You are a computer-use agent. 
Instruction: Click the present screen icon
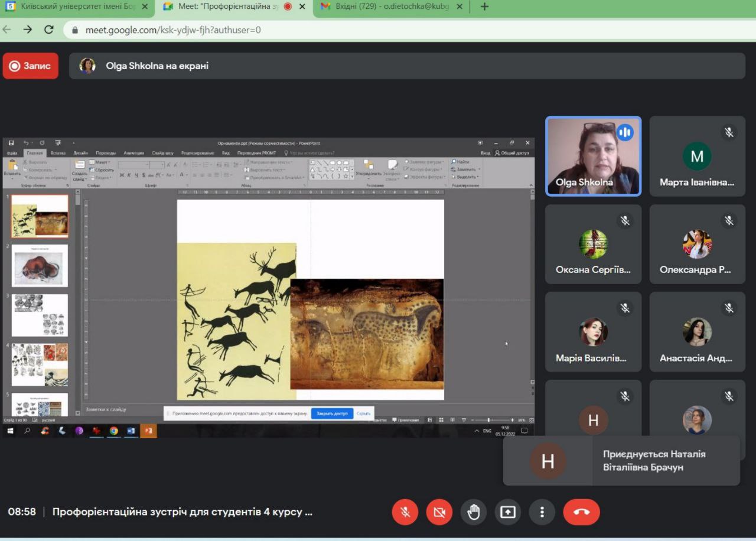point(508,512)
